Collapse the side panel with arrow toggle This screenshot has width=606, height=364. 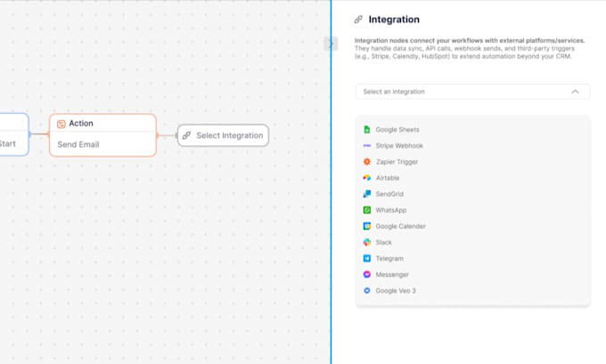[x=331, y=44]
